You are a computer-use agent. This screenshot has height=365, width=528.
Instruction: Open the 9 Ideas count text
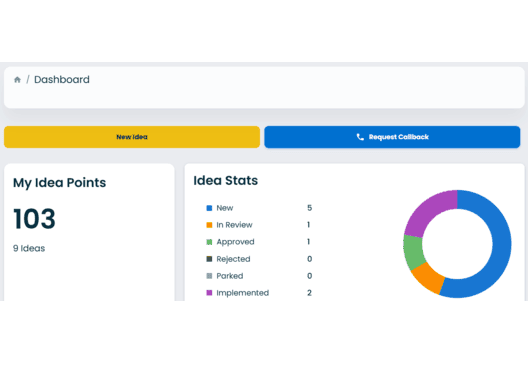tap(29, 248)
